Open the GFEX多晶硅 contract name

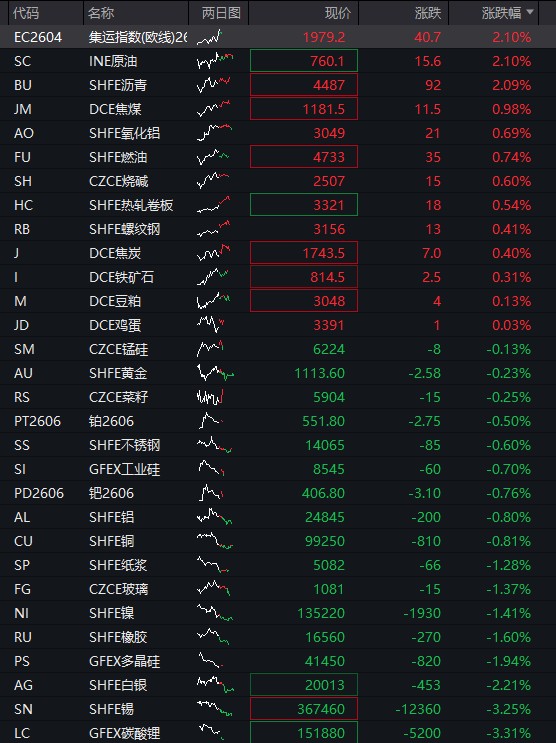[124, 661]
